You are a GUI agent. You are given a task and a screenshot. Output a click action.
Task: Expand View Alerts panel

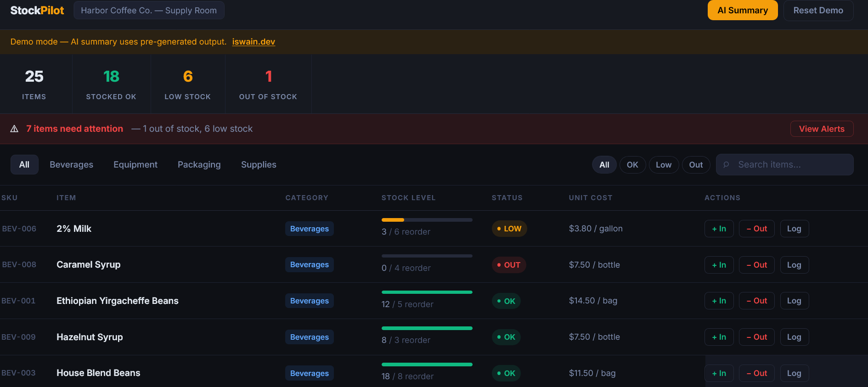[821, 129]
